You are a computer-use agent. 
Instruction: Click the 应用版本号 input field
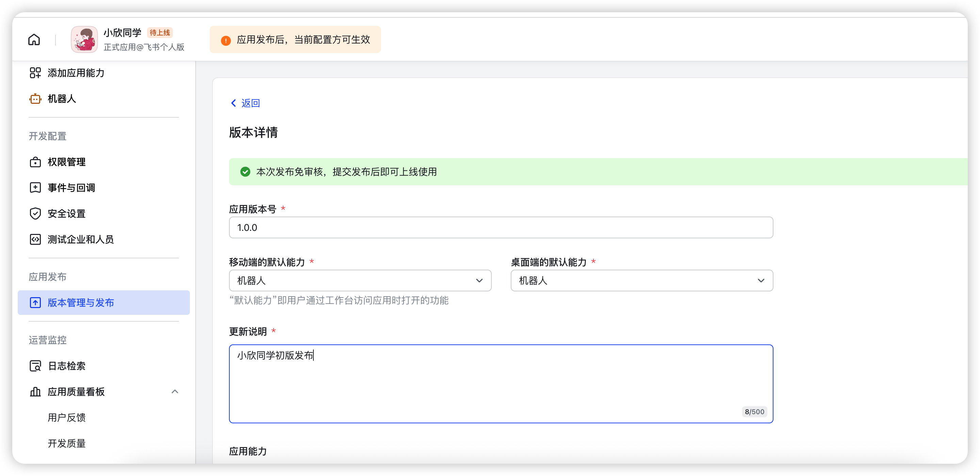click(501, 227)
